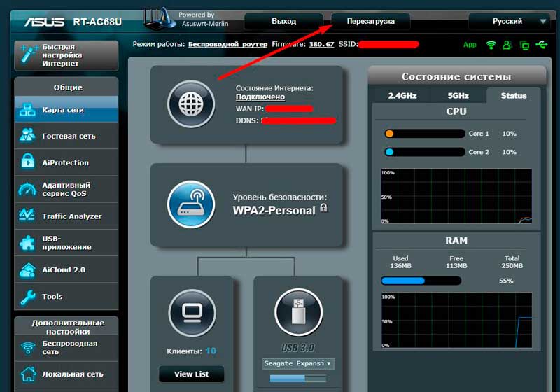560x392 pixels.
Task: Click the Состояние системы panel header
Action: click(x=457, y=76)
